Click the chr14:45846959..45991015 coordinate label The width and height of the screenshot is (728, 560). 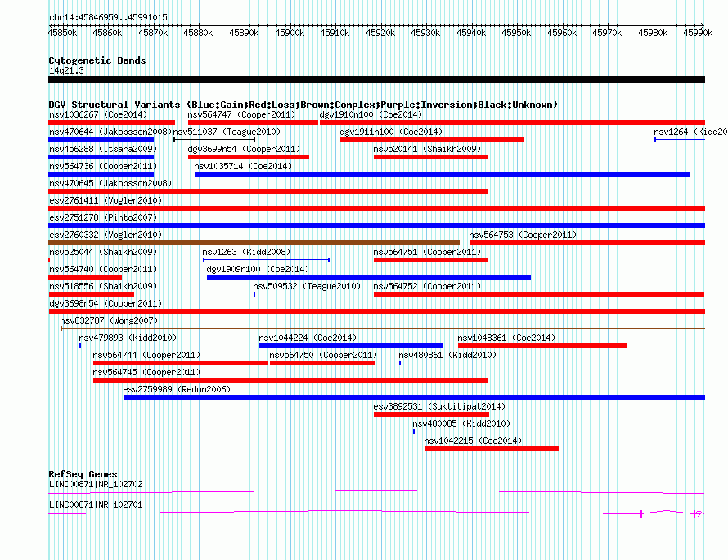click(108, 18)
